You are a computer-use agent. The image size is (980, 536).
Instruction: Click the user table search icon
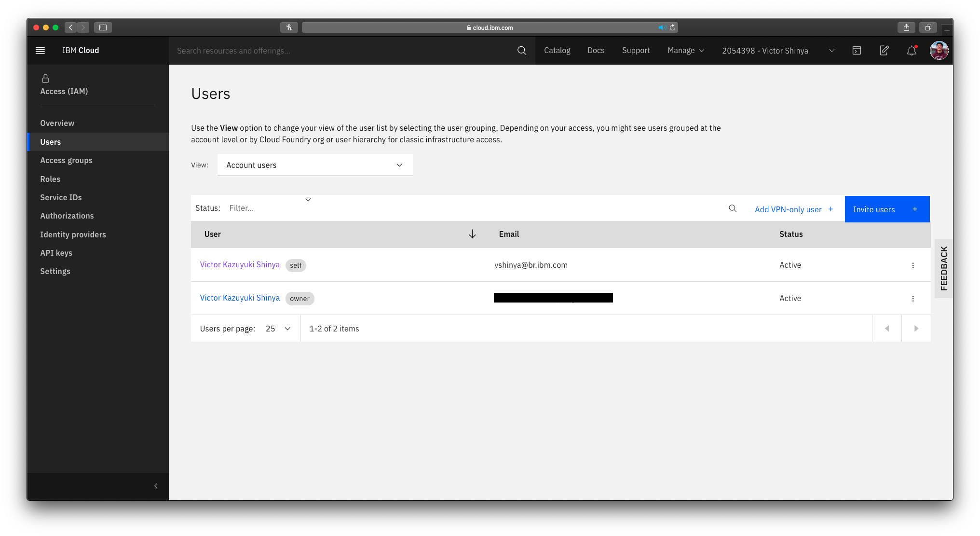tap(733, 208)
